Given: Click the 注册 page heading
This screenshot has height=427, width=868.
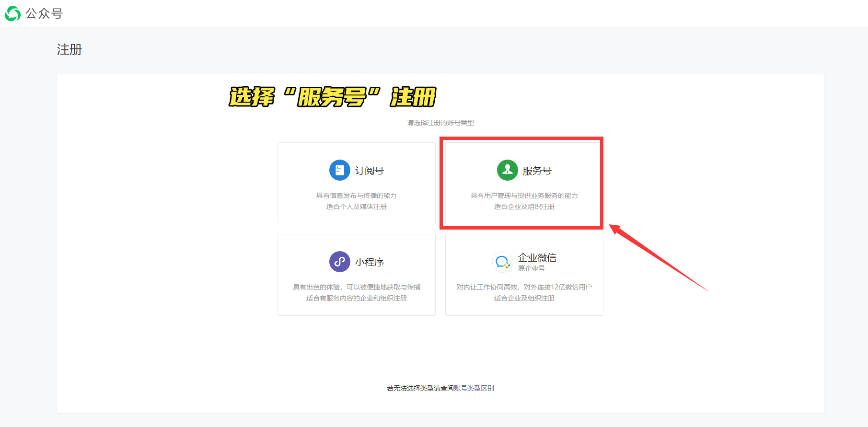Looking at the screenshot, I should coord(69,49).
